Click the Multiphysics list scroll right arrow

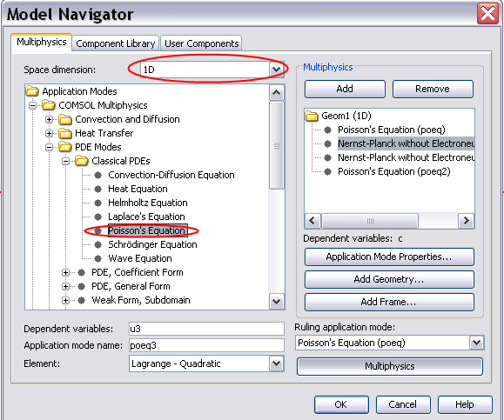pyautogui.click(x=466, y=221)
